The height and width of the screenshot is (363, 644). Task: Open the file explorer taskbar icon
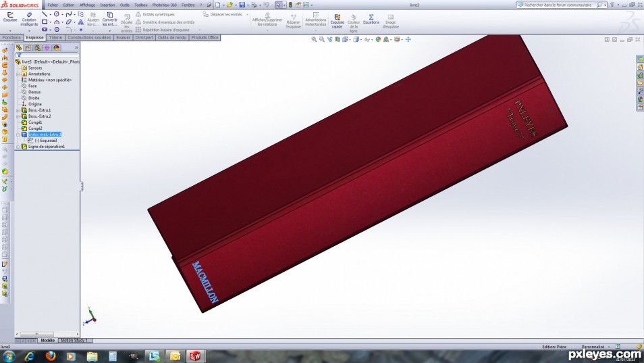92,356
